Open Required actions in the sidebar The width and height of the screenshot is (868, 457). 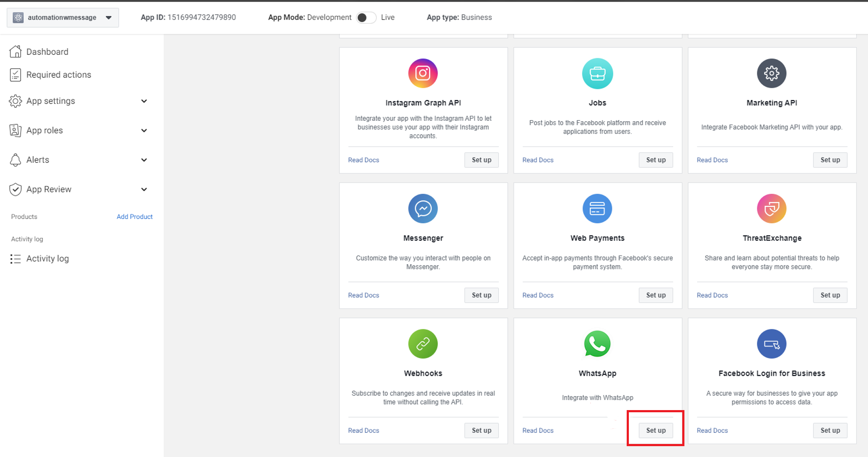(59, 75)
